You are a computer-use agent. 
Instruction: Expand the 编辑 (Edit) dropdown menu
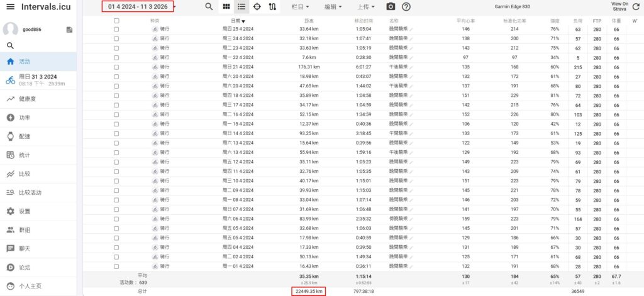point(333,7)
